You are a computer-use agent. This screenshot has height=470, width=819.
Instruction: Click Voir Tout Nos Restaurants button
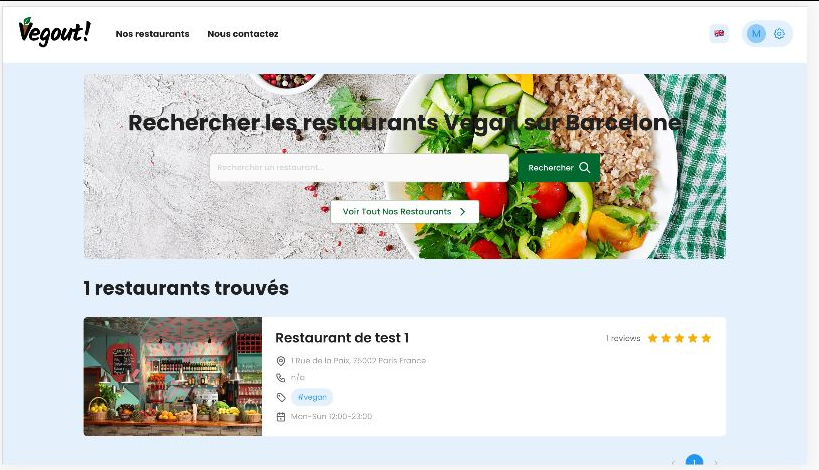point(405,212)
